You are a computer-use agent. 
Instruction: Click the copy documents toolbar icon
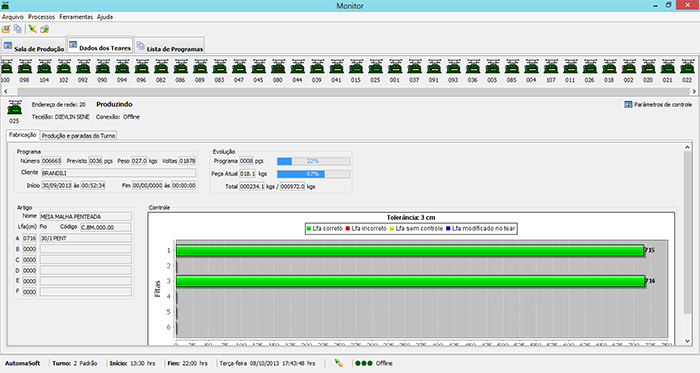(x=18, y=29)
